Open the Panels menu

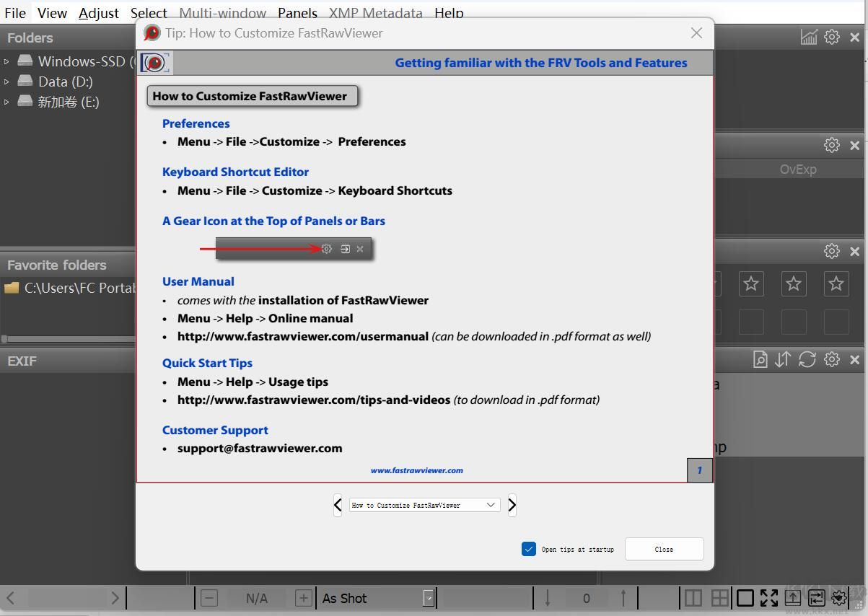pyautogui.click(x=297, y=13)
